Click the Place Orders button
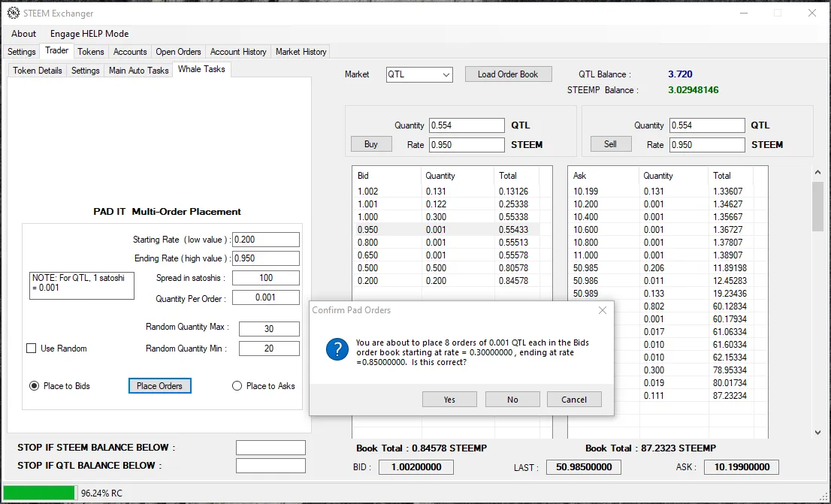831x504 pixels. pyautogui.click(x=159, y=386)
